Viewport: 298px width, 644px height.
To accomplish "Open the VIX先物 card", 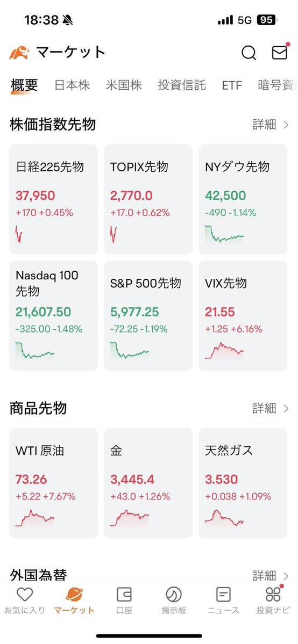I will click(243, 315).
